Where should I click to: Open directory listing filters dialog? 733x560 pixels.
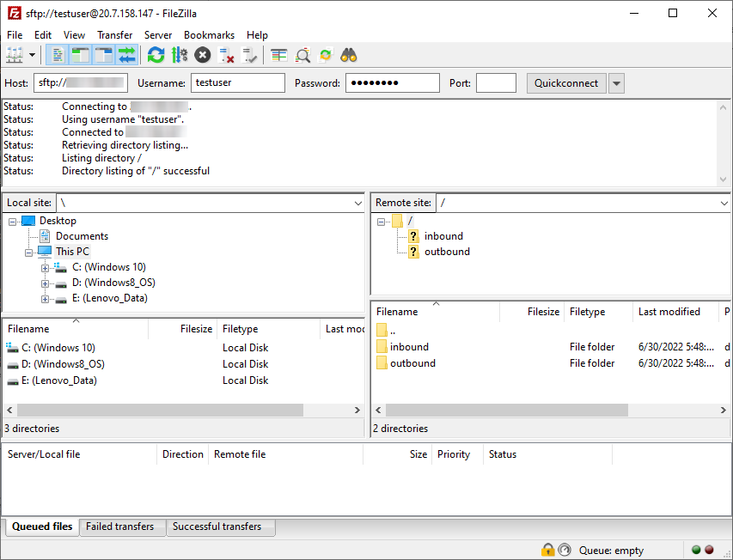point(279,55)
